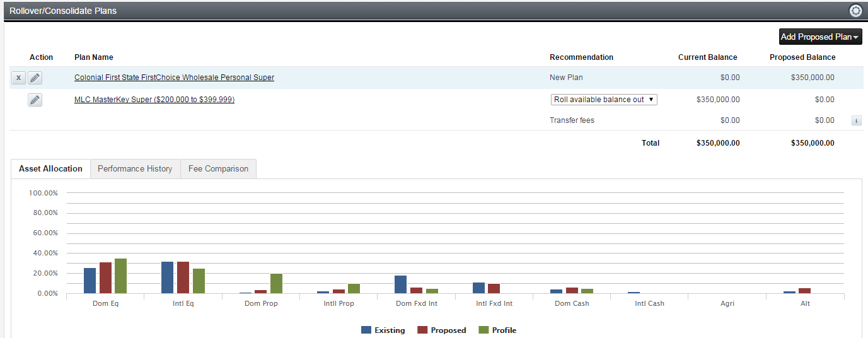
Task: Click the Total label
Action: [x=651, y=143]
